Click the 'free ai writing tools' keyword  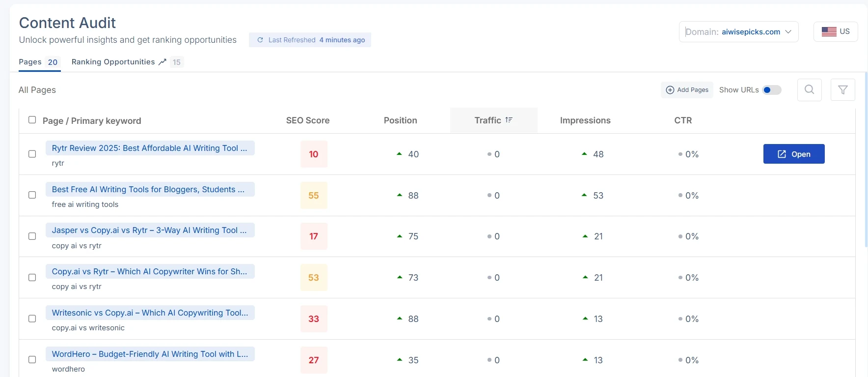coord(85,204)
